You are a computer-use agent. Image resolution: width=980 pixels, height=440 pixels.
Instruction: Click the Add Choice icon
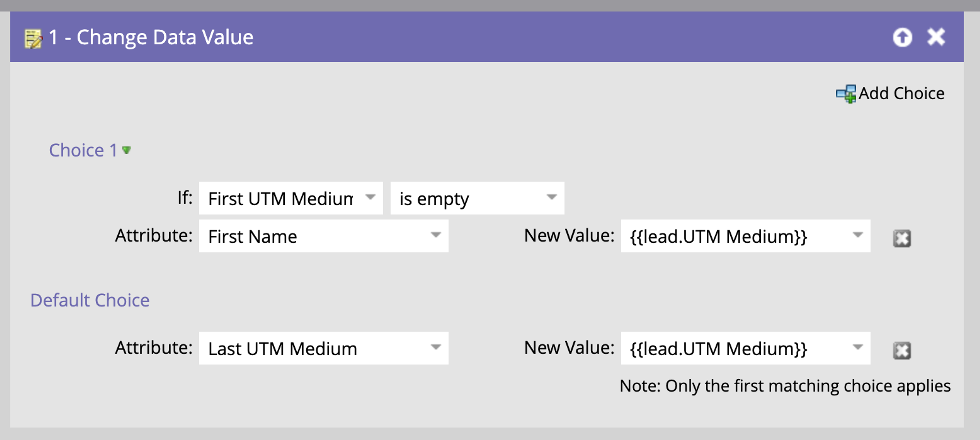point(845,94)
